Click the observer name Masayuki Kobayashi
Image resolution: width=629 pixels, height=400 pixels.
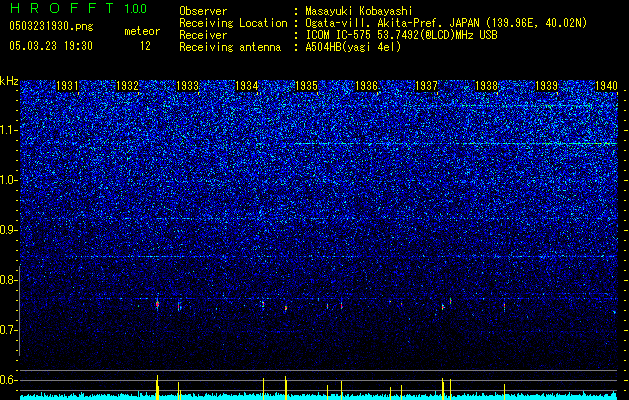click(x=358, y=12)
